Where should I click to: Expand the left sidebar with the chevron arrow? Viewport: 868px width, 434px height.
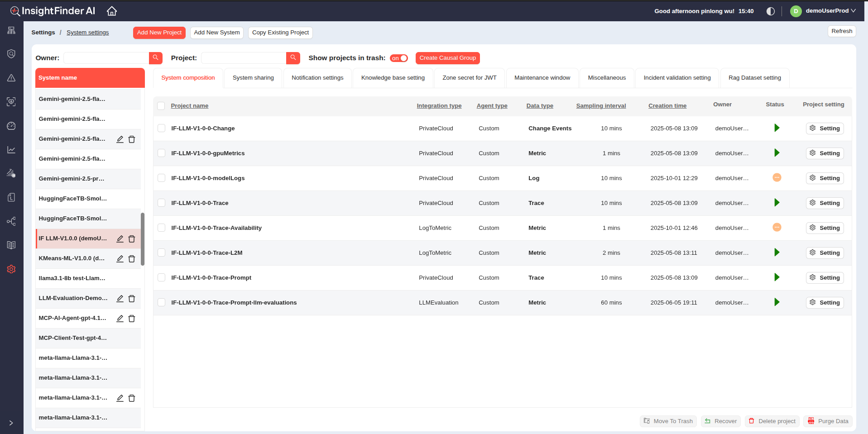(x=11, y=423)
